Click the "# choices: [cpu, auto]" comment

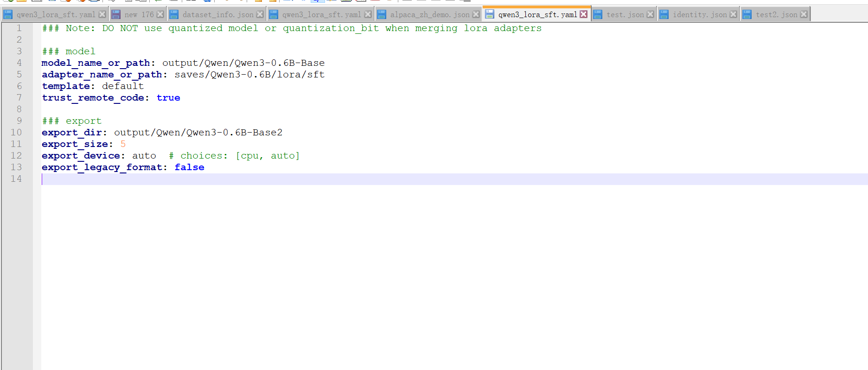coord(234,156)
